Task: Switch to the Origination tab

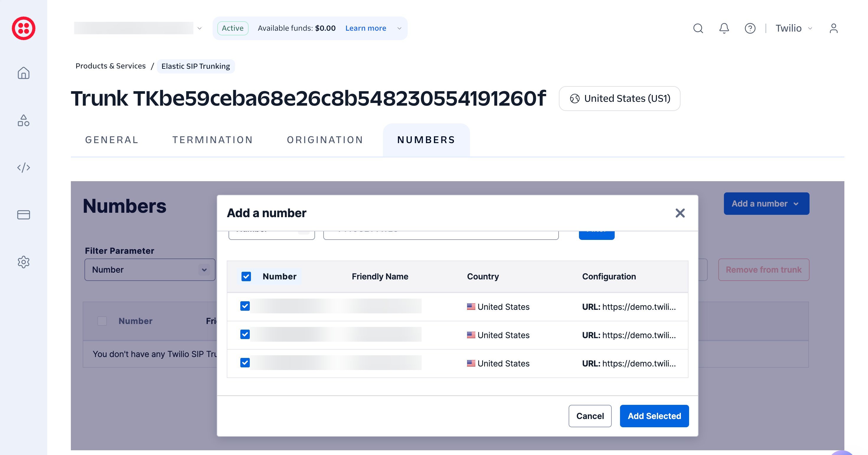Action: click(325, 140)
